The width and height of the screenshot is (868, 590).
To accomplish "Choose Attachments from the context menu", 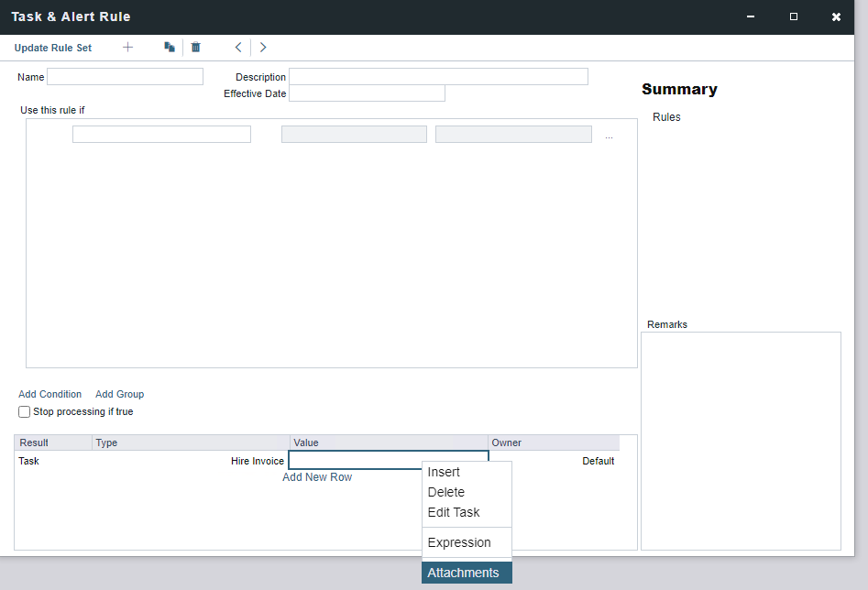I will click(464, 573).
